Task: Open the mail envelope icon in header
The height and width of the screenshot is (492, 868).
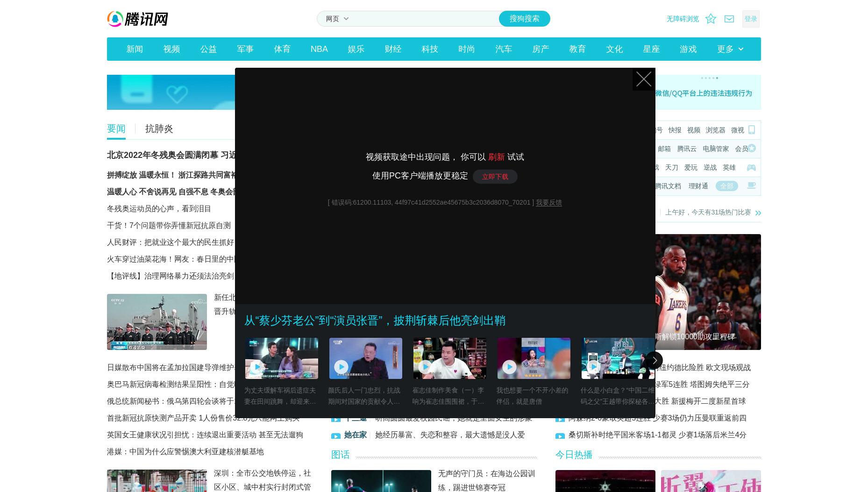Action: click(x=729, y=19)
